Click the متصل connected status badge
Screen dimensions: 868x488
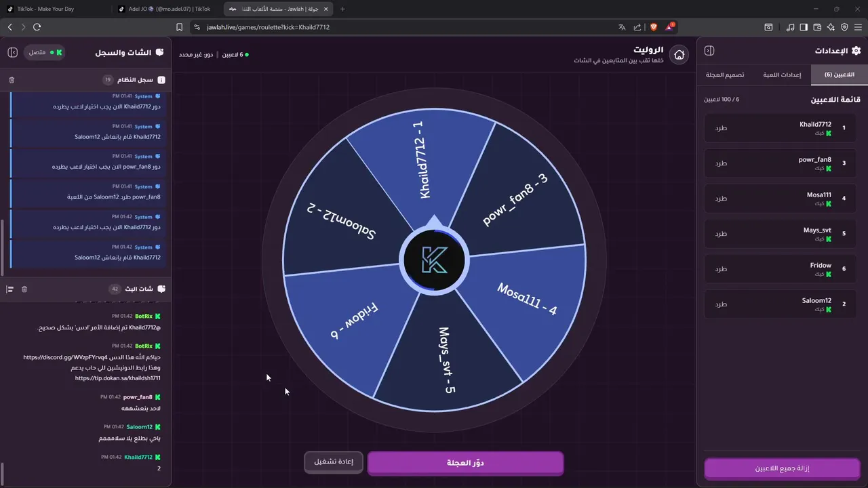pos(45,52)
